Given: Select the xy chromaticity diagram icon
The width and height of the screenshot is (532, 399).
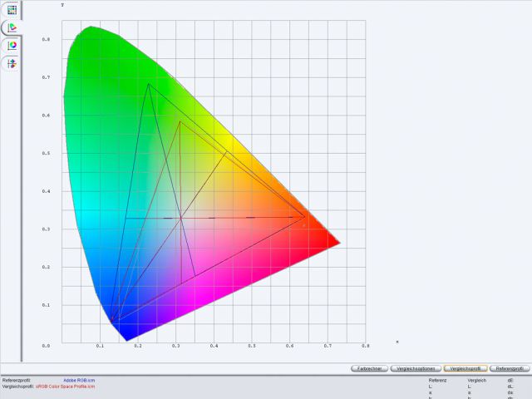Looking at the screenshot, I should point(12,27).
